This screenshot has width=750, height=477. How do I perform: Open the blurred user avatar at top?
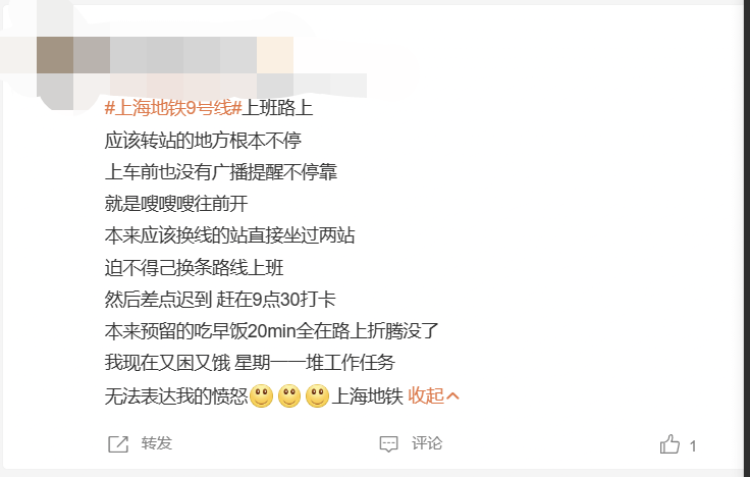[55, 72]
